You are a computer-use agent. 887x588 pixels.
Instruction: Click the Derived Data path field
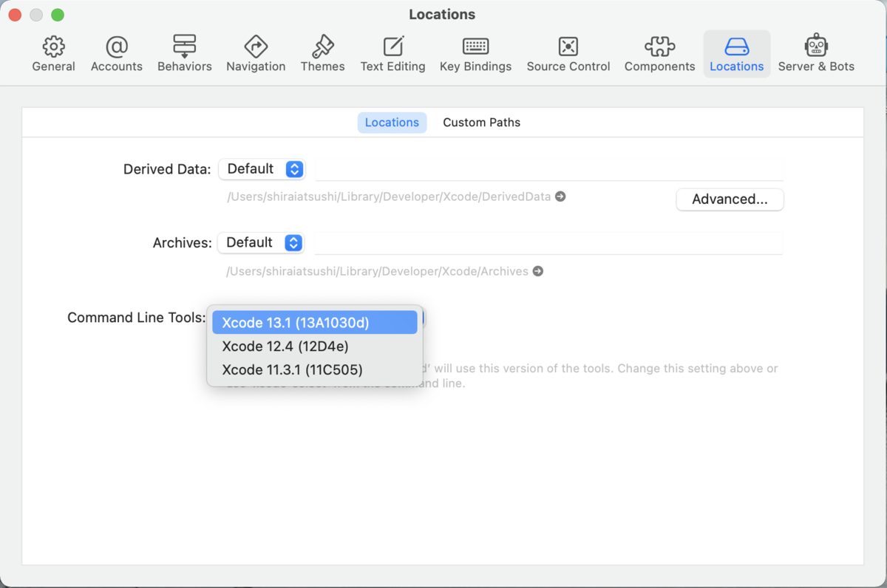(549, 169)
